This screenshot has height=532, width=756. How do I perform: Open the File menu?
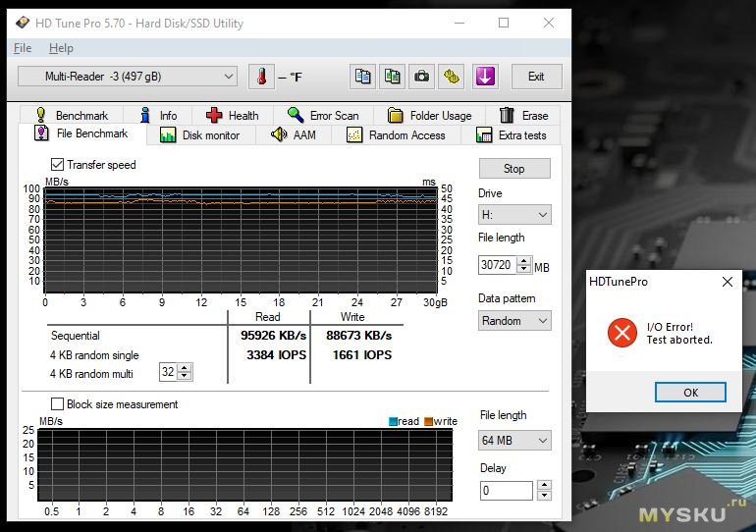click(x=23, y=48)
